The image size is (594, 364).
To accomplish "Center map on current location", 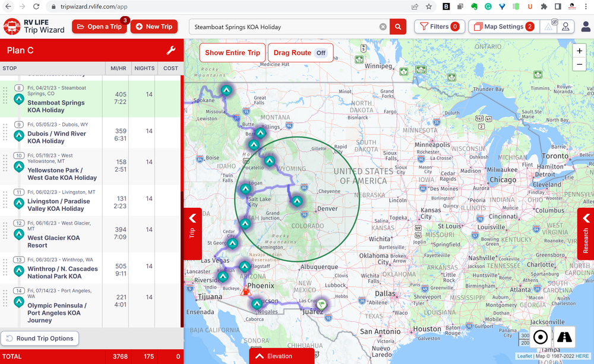I will [541, 337].
